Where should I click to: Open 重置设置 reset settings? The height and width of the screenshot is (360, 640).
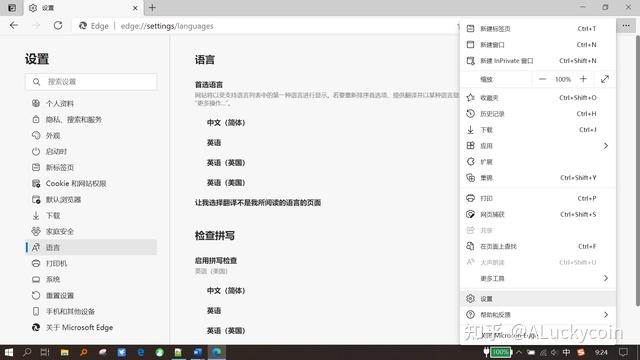[91, 295]
